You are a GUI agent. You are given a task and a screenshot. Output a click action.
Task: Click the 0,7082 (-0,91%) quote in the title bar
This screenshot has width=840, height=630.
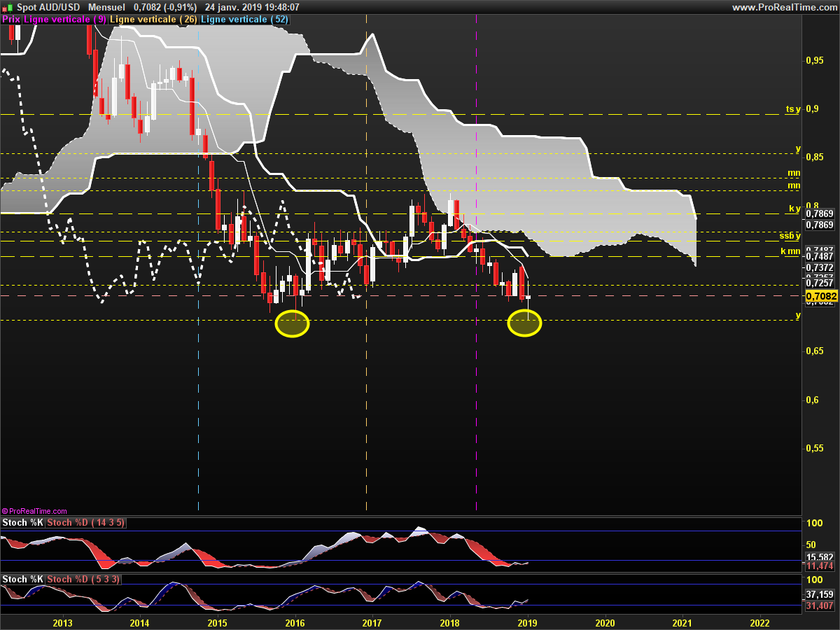[165, 7]
